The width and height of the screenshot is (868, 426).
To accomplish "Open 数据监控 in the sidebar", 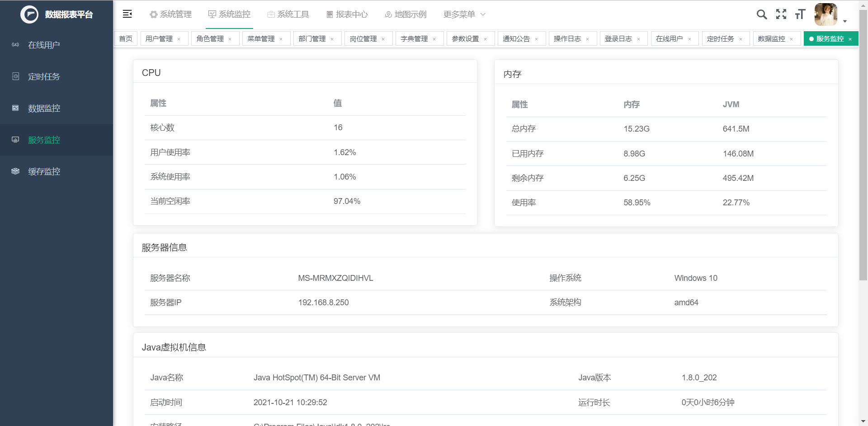I will pyautogui.click(x=43, y=108).
